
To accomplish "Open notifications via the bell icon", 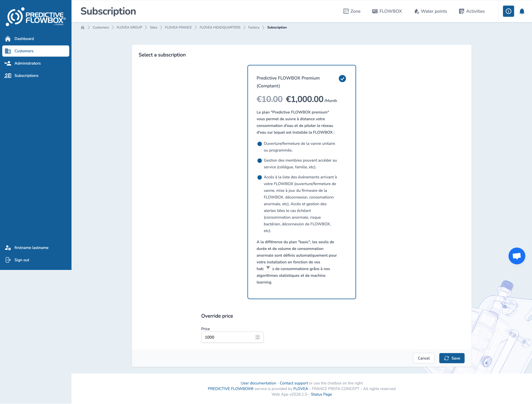I will tap(522, 11).
